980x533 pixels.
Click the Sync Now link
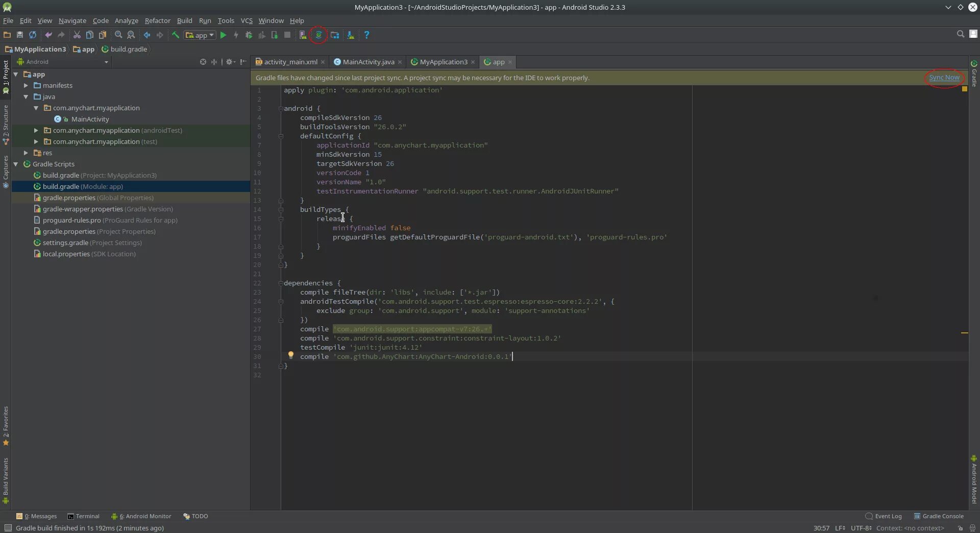click(x=944, y=78)
